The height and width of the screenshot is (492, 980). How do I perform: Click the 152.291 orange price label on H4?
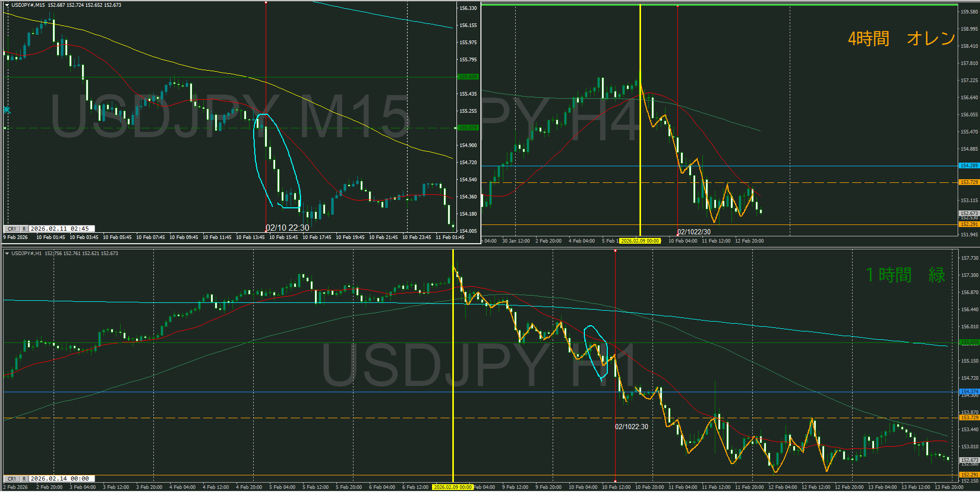[969, 224]
